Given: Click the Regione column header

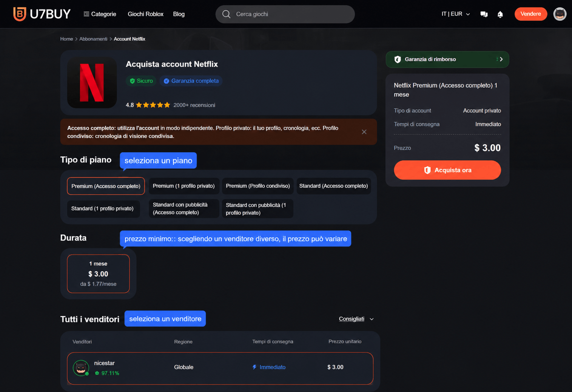Looking at the screenshot, I should 183,342.
